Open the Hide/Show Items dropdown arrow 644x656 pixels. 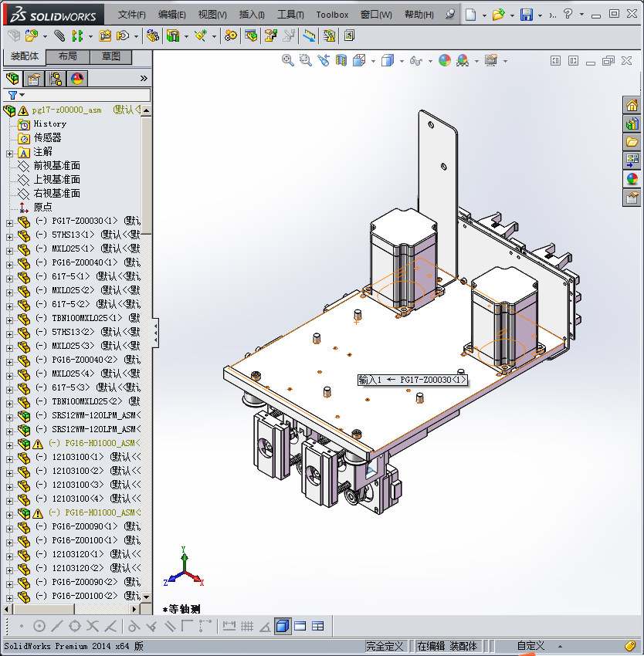[430, 62]
